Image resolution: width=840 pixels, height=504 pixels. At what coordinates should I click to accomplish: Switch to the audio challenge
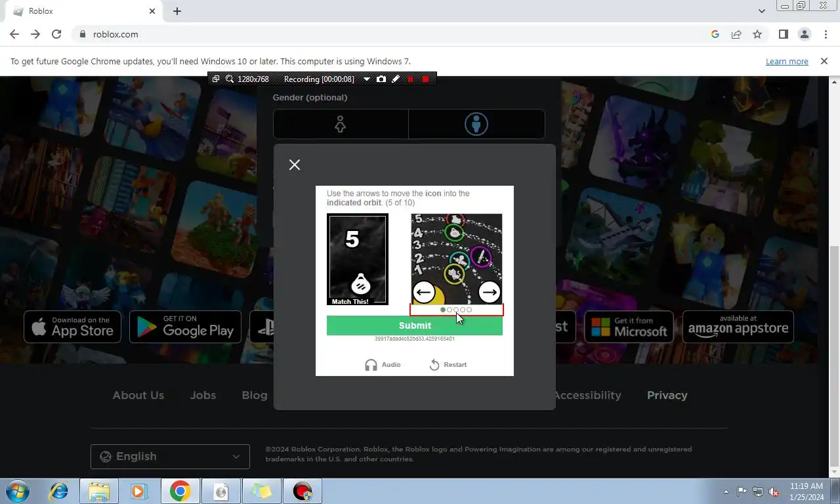tap(383, 365)
